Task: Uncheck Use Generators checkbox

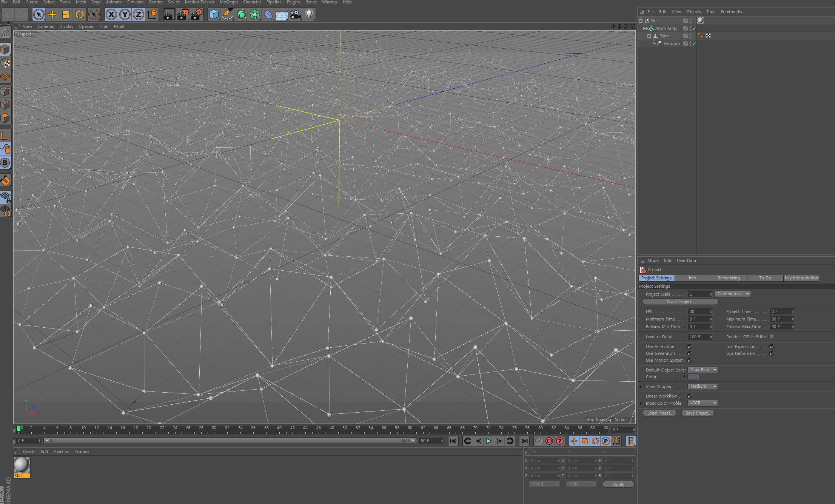Action: pyautogui.click(x=690, y=353)
